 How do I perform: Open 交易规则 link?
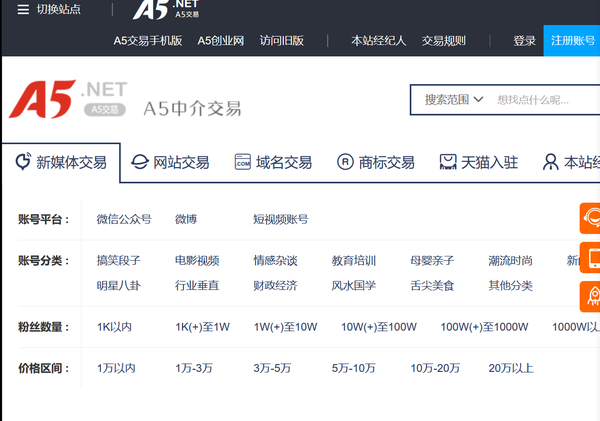[x=443, y=41]
